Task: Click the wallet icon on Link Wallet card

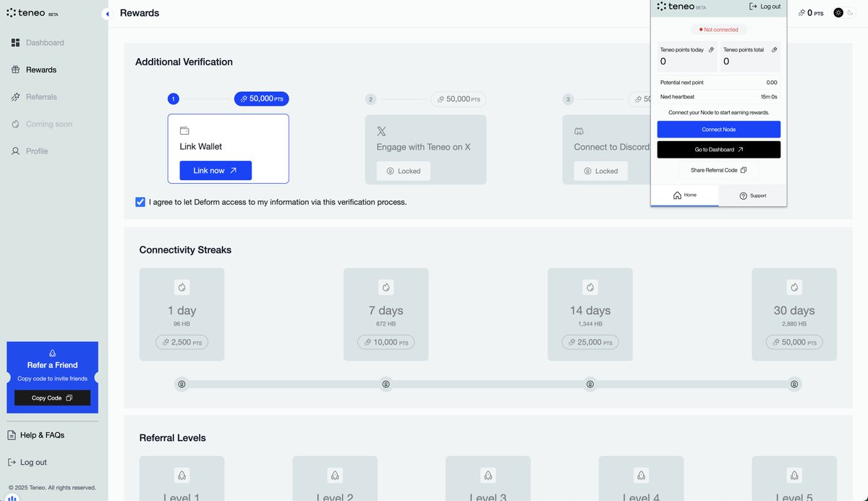Action: point(184,131)
